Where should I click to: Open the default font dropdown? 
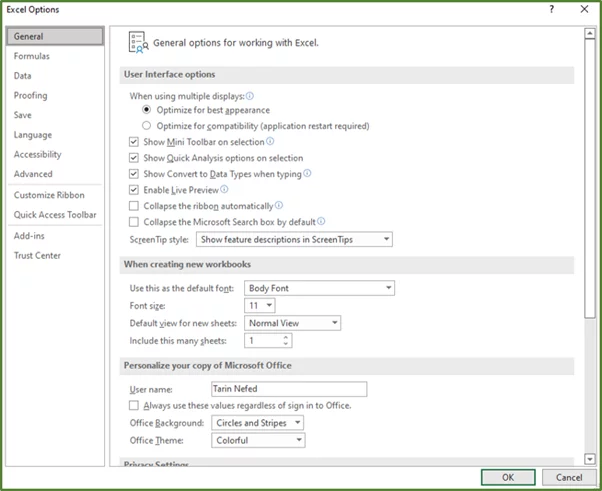click(319, 288)
